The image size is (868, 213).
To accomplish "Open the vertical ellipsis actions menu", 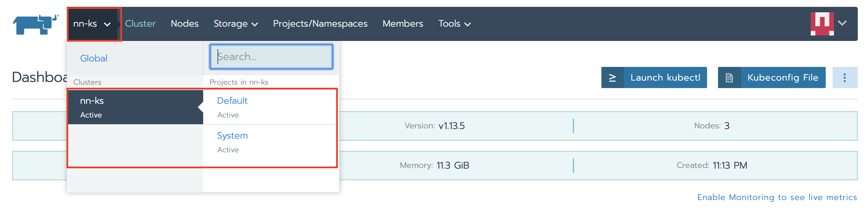I will 844,78.
